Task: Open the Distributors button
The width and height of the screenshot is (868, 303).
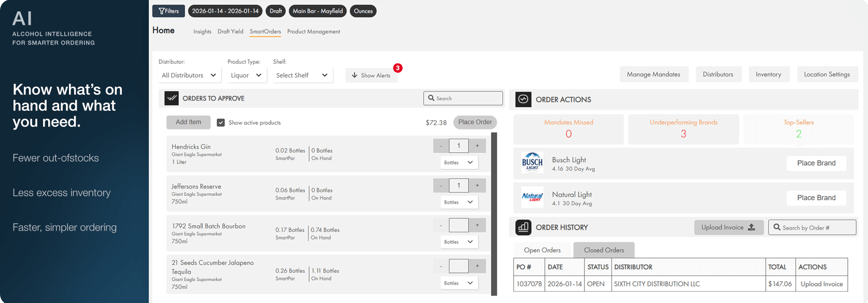Action: click(718, 75)
